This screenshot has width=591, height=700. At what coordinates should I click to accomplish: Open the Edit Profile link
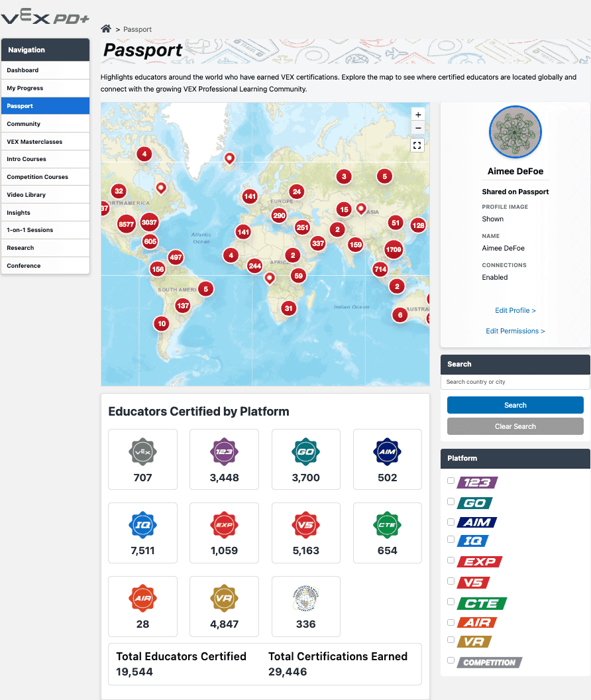tap(515, 310)
